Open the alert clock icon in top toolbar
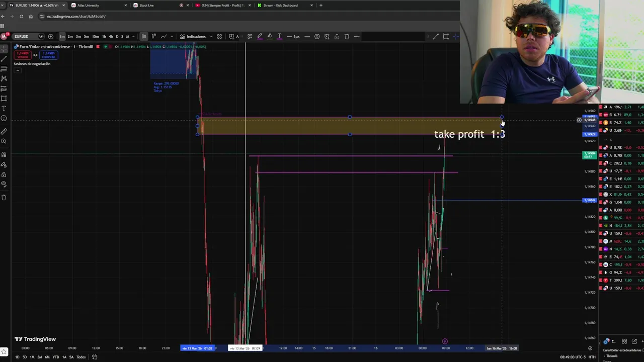The width and height of the screenshot is (644, 362). point(231,36)
